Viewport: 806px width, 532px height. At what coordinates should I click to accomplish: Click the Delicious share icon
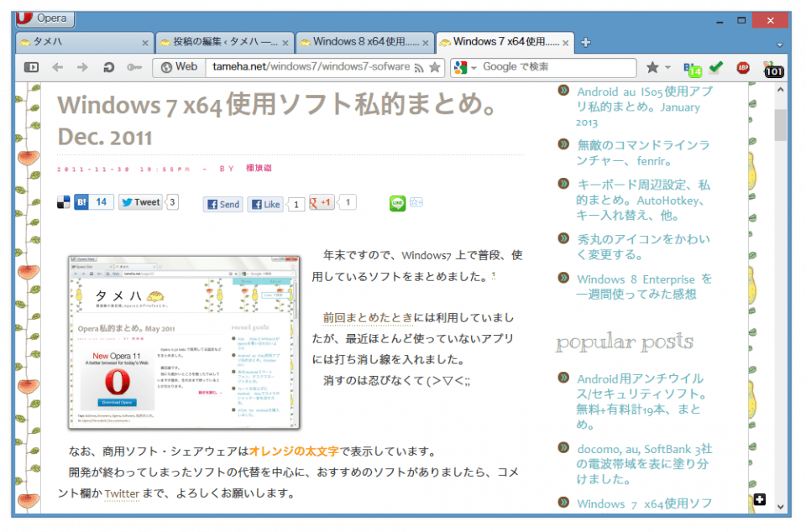(x=63, y=202)
